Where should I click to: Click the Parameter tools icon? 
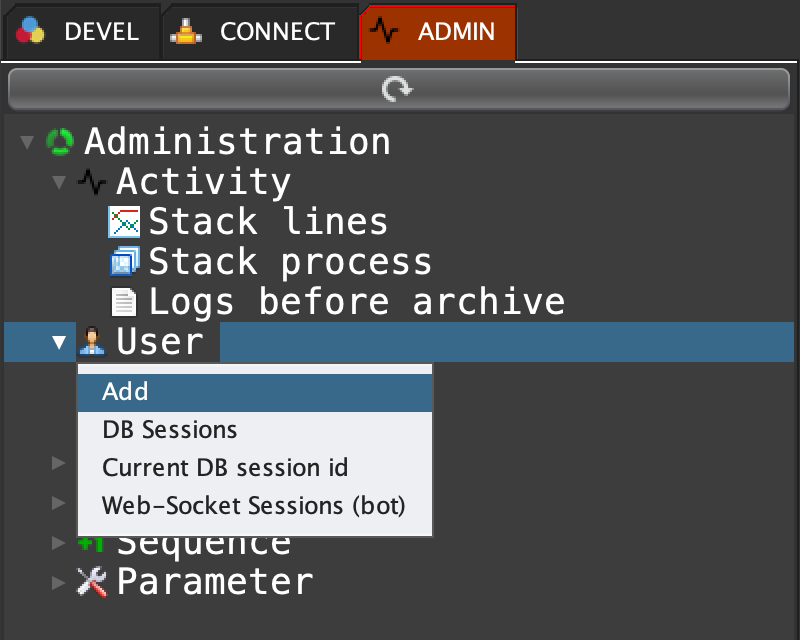coord(92,582)
